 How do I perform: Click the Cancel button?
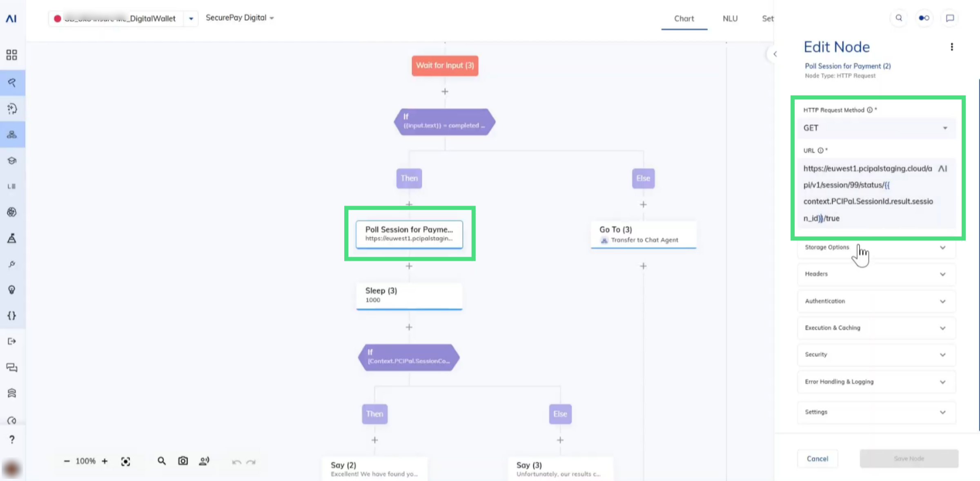coord(817,459)
